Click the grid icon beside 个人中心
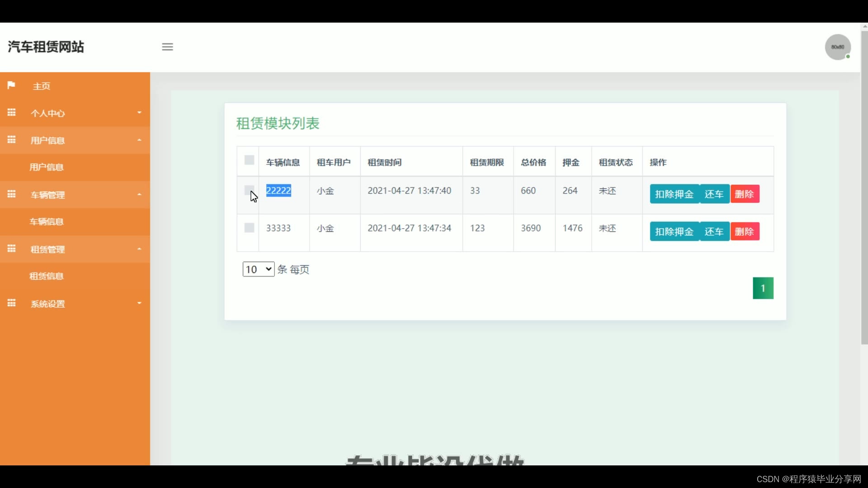This screenshot has height=488, width=868. [11, 113]
